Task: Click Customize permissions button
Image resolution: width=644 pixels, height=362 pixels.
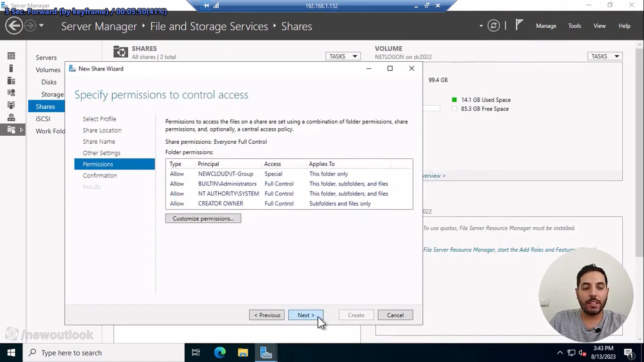Action: pyautogui.click(x=203, y=218)
